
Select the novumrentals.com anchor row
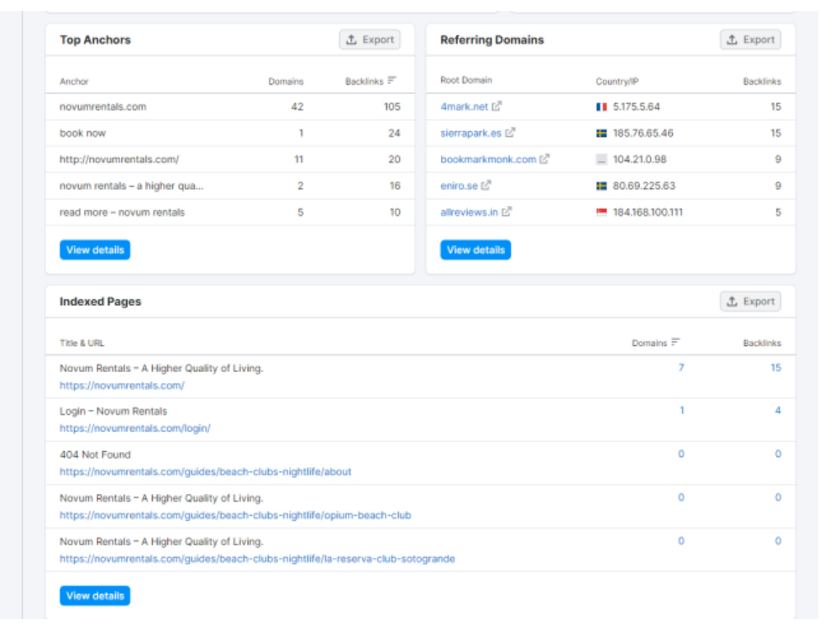(230, 107)
